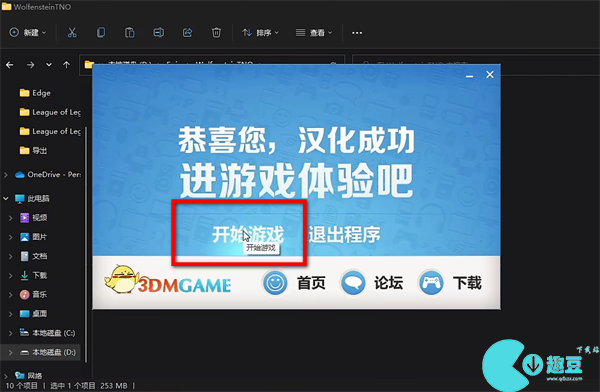Click the Rename icon in toolbar
The image size is (600, 392).
tap(158, 33)
